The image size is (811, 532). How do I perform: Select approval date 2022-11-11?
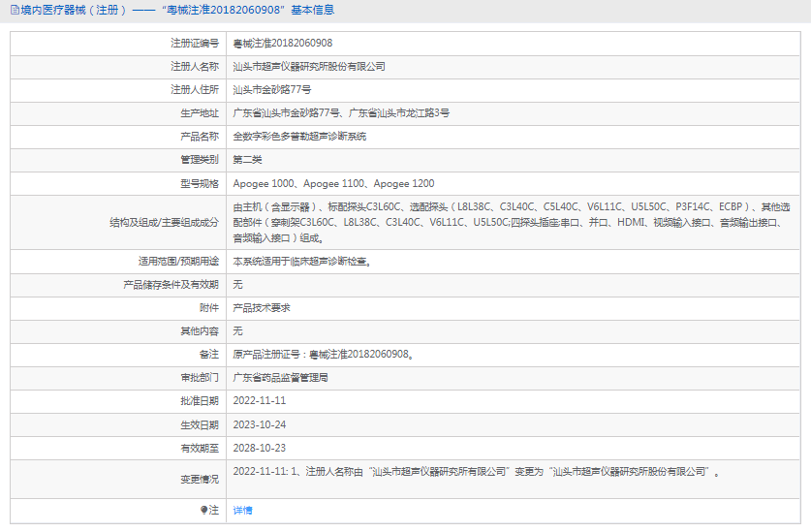click(259, 400)
